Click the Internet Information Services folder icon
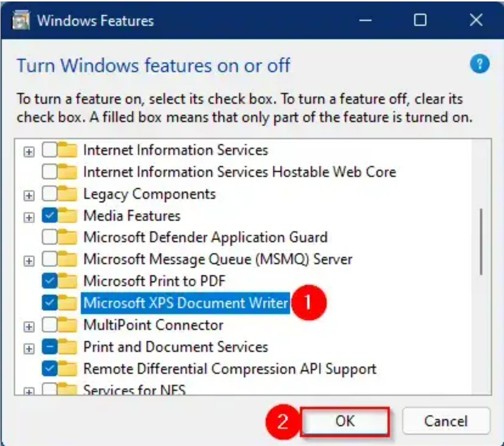This screenshot has height=446, width=504. pyautogui.click(x=68, y=150)
